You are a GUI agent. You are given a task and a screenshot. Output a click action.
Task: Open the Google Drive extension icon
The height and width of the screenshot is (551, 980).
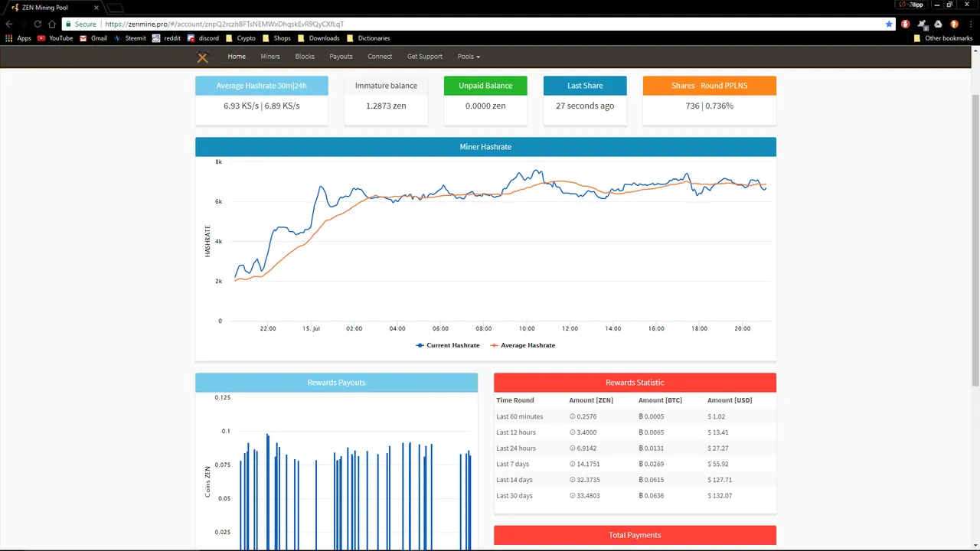pyautogui.click(x=938, y=24)
